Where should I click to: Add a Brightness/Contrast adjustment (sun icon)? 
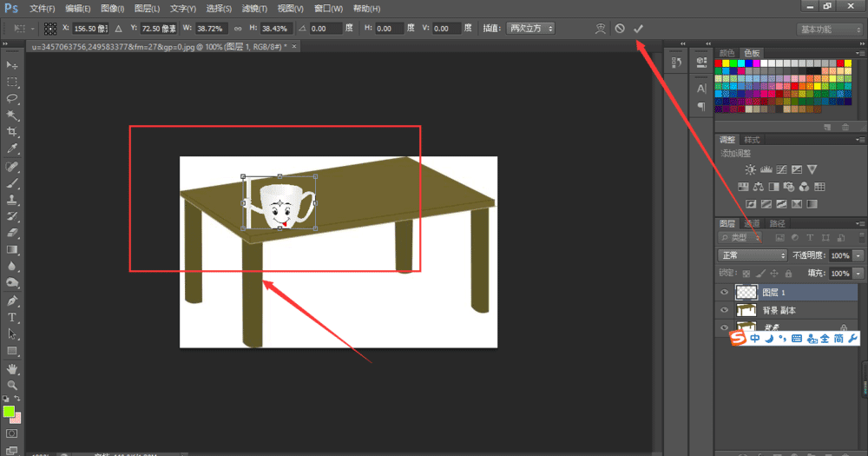(749, 169)
